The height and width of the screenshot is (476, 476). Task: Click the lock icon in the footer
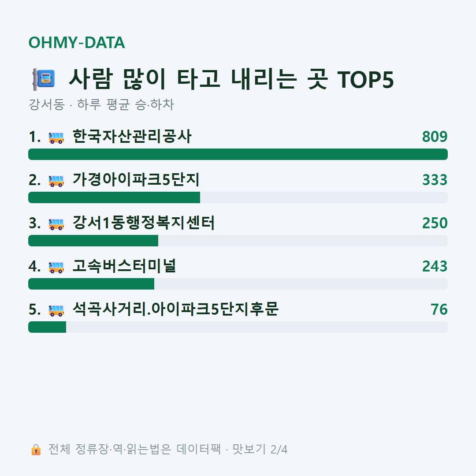36,450
